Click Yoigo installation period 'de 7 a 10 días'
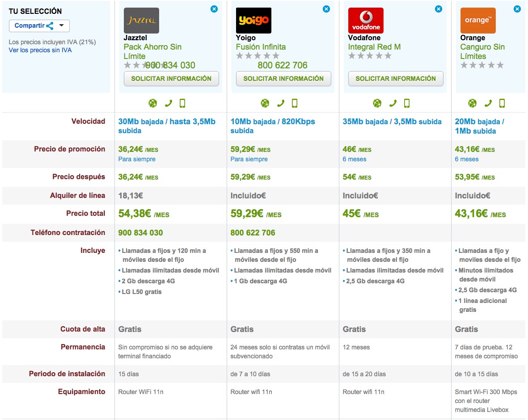The height and width of the screenshot is (420, 528). click(250, 374)
